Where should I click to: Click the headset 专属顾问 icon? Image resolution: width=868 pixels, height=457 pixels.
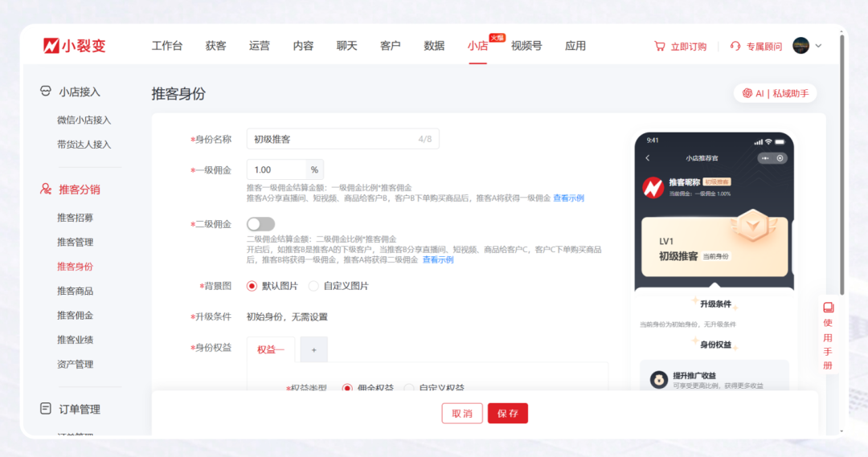735,47
